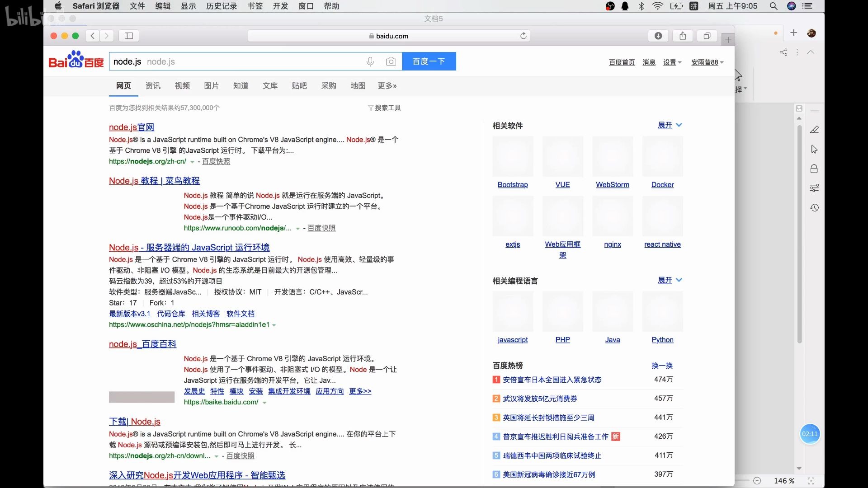Open the 安雨昔88 account dropdown
Image resolution: width=868 pixels, height=488 pixels.
tap(708, 62)
